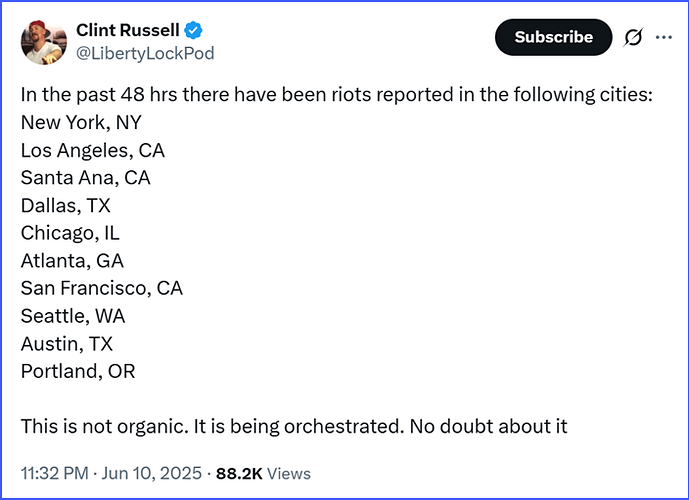689x500 pixels.
Task: Click the Seattle, WA line
Action: (73, 316)
